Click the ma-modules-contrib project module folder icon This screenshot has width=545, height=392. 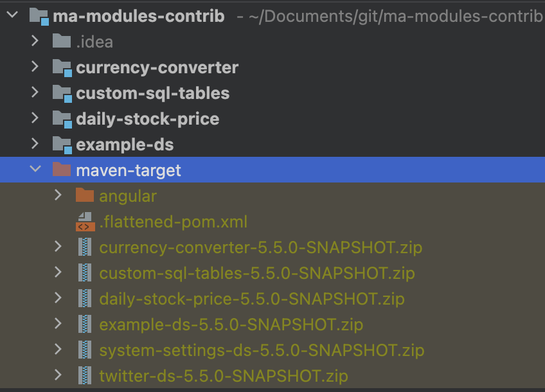coord(39,16)
